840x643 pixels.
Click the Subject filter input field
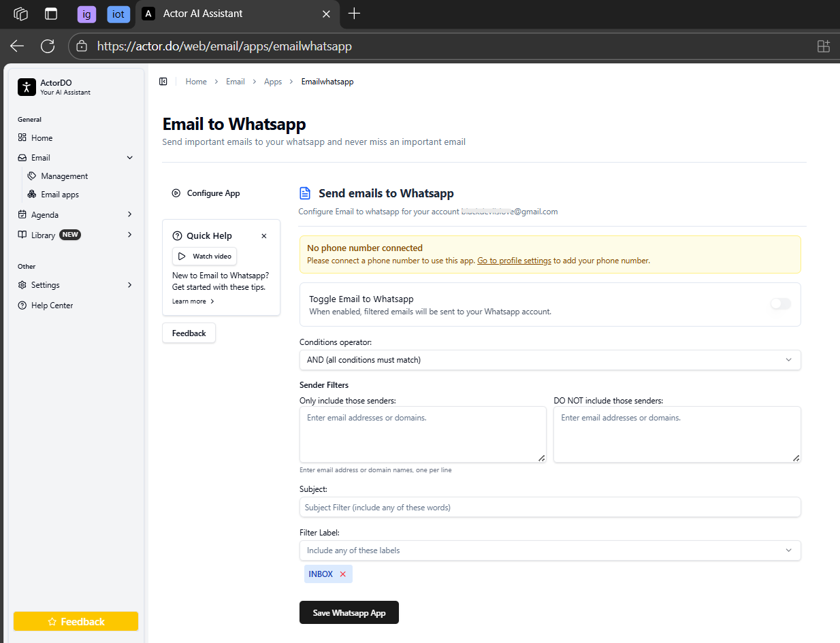(x=549, y=508)
